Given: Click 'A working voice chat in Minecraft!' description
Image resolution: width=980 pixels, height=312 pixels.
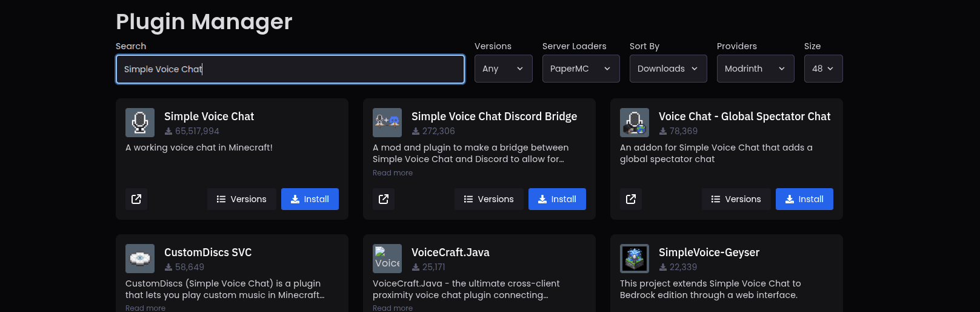Looking at the screenshot, I should 199,148.
